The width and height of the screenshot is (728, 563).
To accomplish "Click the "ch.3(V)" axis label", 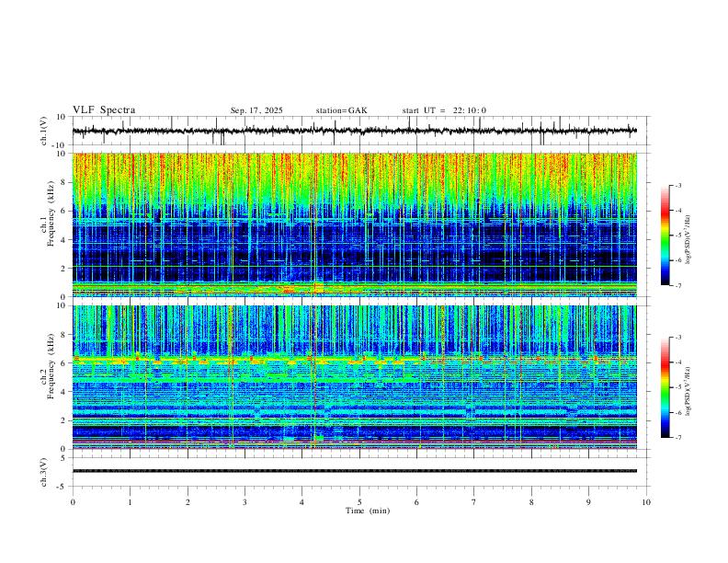I will point(44,472).
